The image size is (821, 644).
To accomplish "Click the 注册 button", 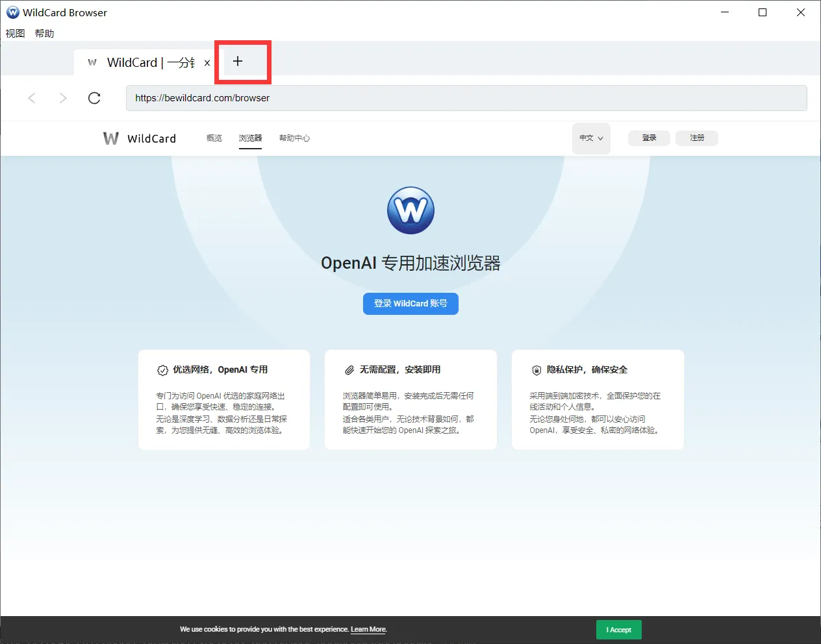I will (697, 138).
